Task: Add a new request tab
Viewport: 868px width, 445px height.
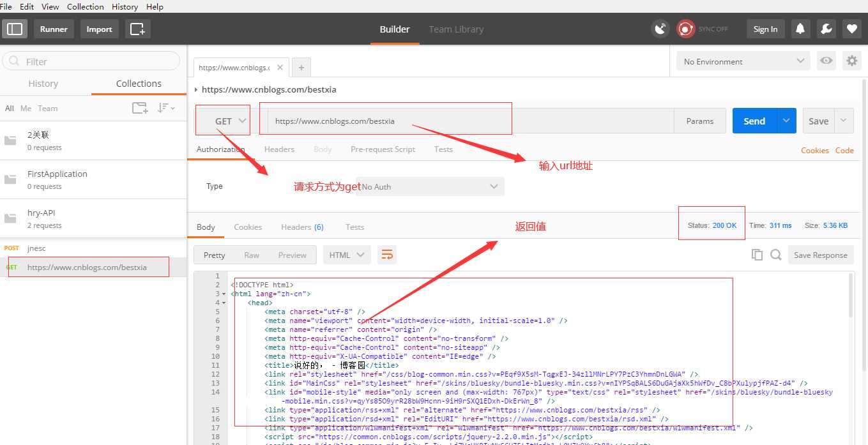Action: [x=301, y=67]
